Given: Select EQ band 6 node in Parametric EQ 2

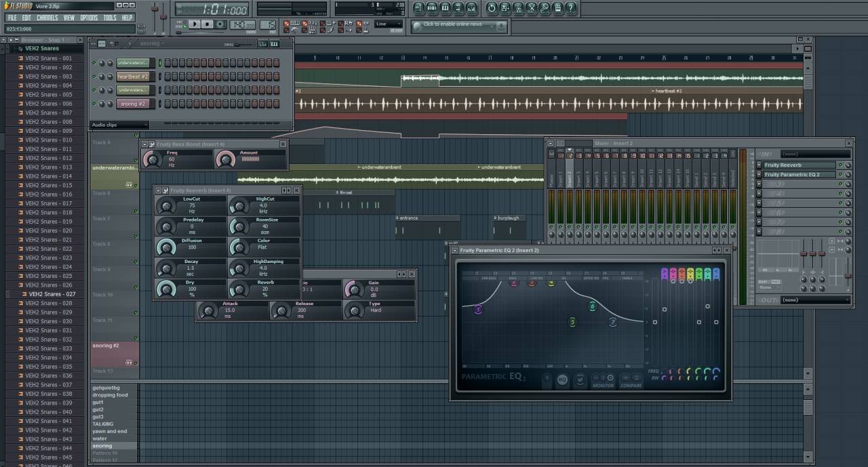Looking at the screenshot, I should [592, 306].
